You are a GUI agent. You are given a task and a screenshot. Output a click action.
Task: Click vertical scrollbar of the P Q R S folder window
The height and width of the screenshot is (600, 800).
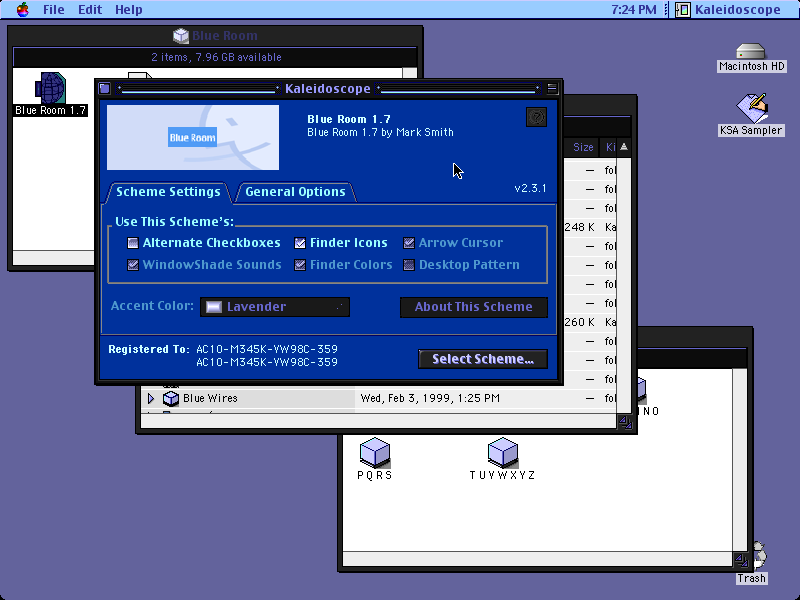[x=740, y=460]
